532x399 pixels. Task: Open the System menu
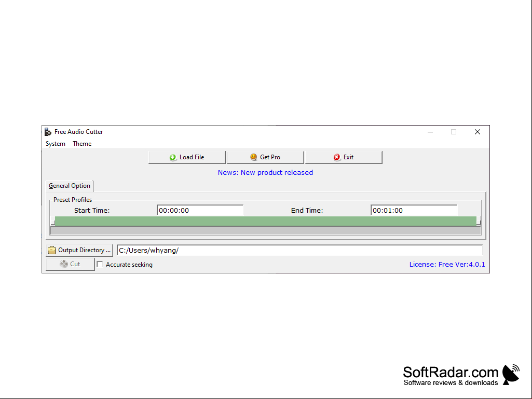tap(56, 144)
